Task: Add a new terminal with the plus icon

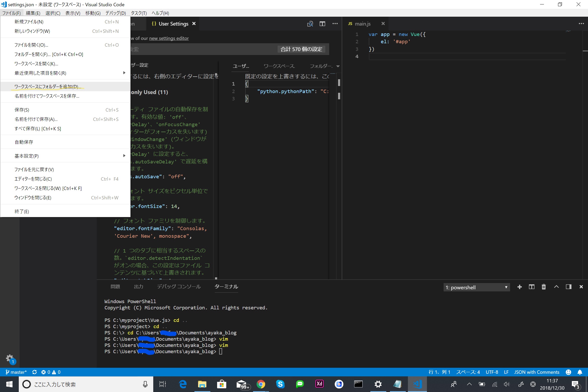Action: pos(519,287)
